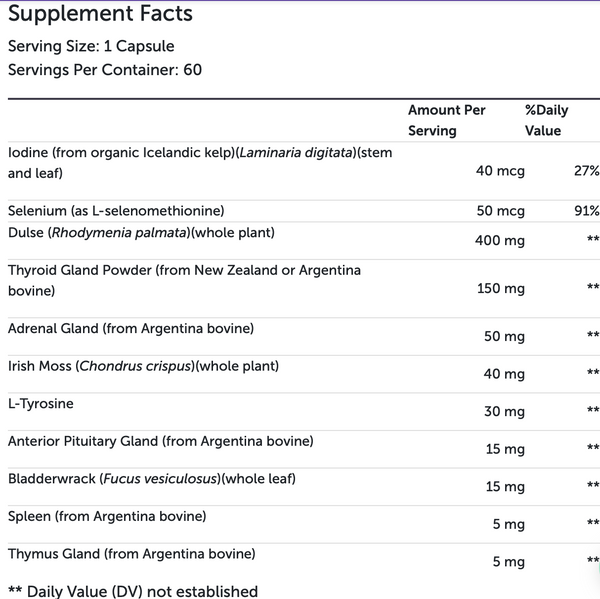Select the Daily Value not established footnote
600x599 pixels.
pos(133,591)
